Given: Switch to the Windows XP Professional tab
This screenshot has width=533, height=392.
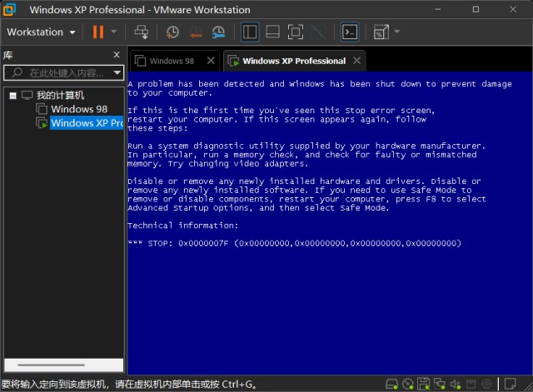Looking at the screenshot, I should [294, 61].
